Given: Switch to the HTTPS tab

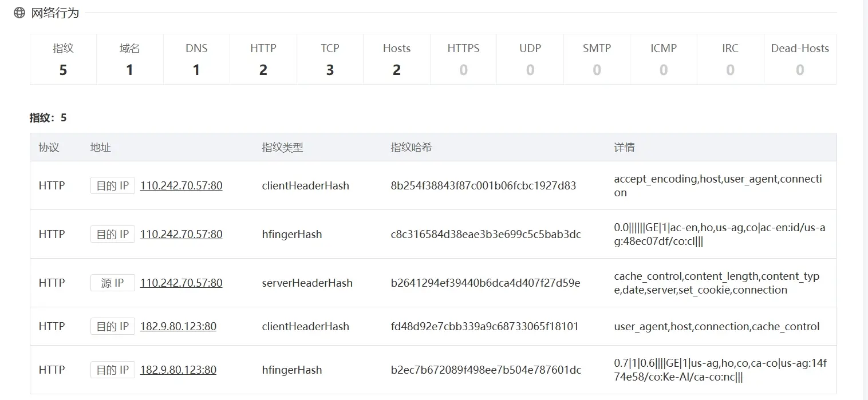Looking at the screenshot, I should coord(463,59).
